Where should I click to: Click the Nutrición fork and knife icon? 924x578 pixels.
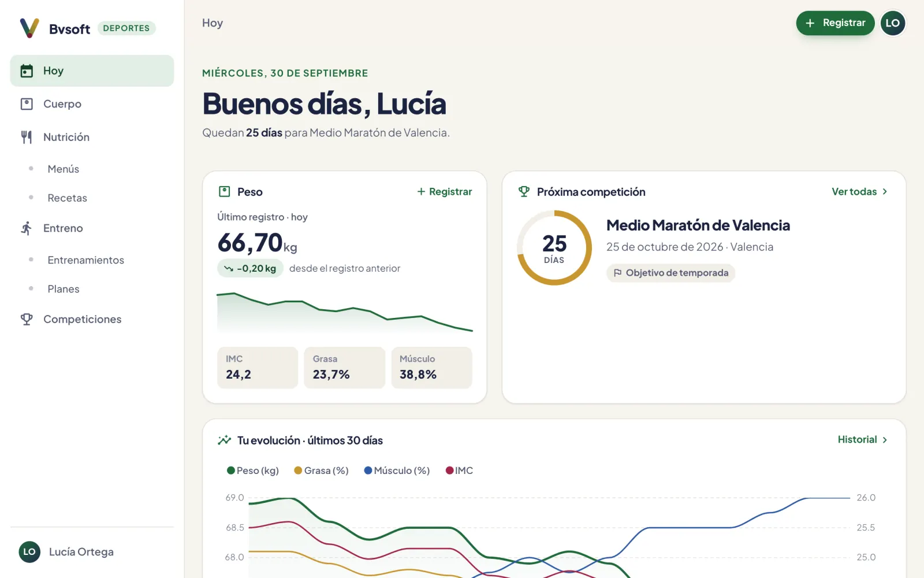click(27, 137)
